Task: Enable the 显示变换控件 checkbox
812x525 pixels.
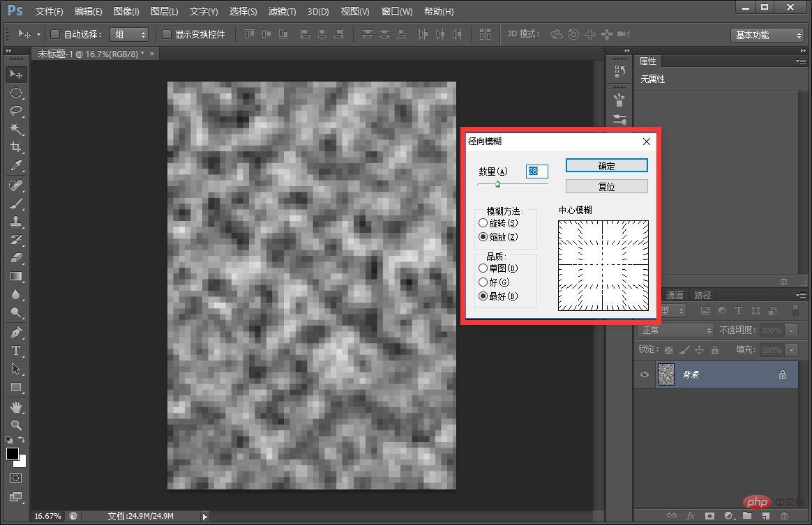Action: [165, 33]
